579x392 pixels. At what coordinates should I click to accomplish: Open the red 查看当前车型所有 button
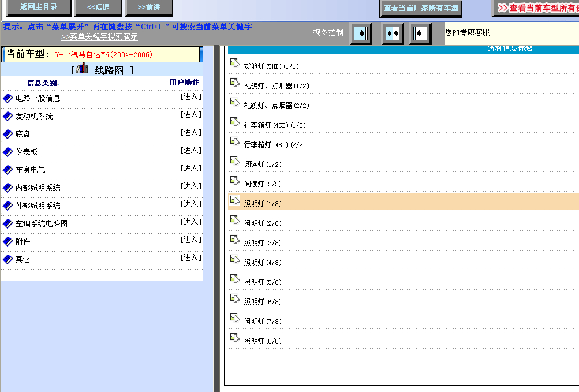pyautogui.click(x=536, y=8)
